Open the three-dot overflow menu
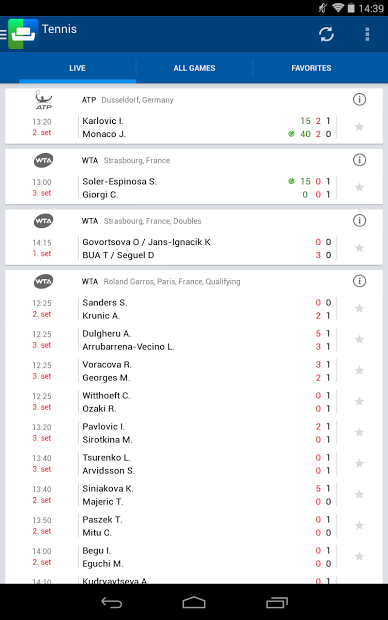The width and height of the screenshot is (388, 620). point(367,34)
